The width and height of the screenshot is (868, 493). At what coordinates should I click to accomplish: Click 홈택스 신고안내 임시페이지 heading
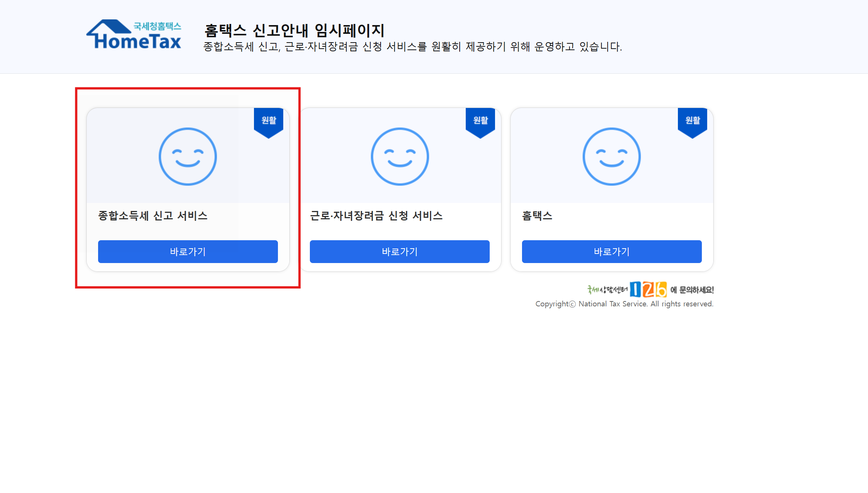(294, 30)
